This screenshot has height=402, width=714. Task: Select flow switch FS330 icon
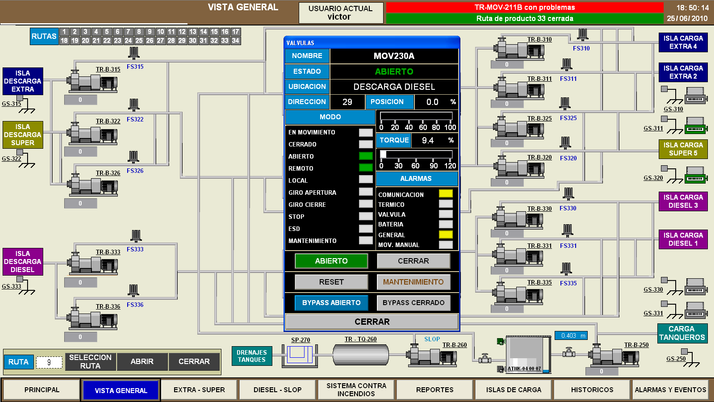click(567, 194)
